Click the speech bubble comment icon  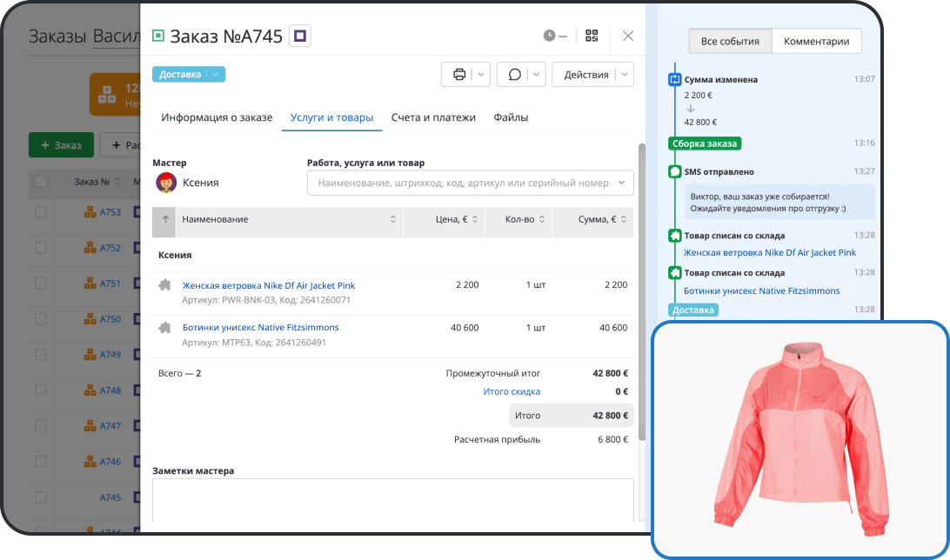(x=515, y=75)
